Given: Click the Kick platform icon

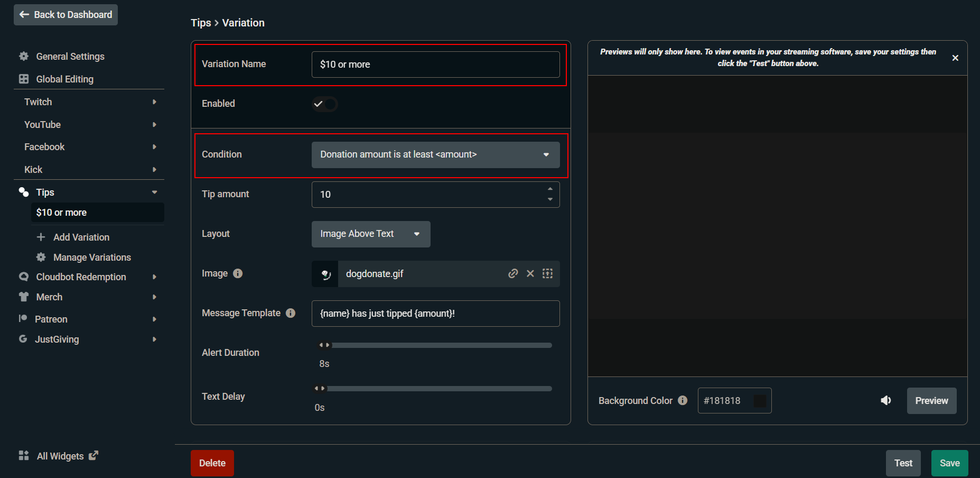Looking at the screenshot, I should [x=23, y=169].
